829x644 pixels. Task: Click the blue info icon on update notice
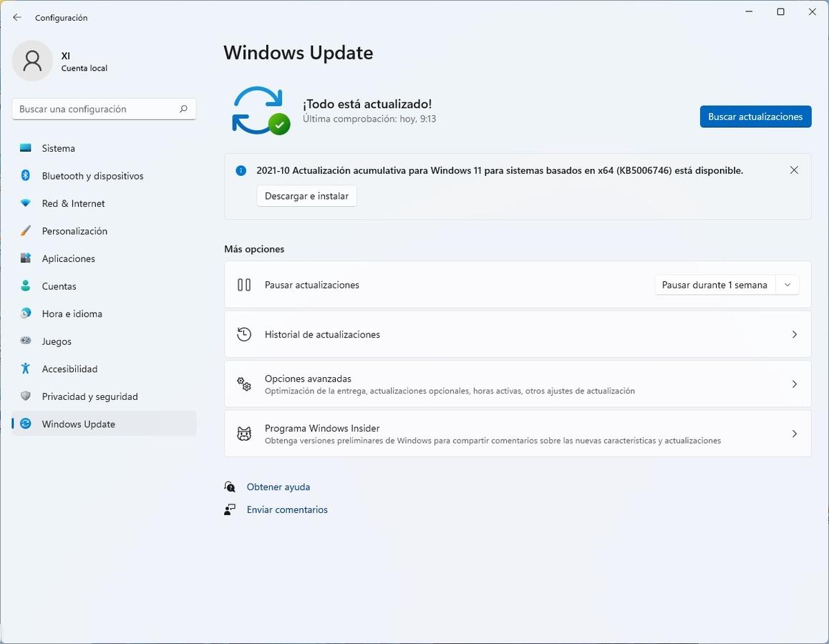pyautogui.click(x=241, y=170)
